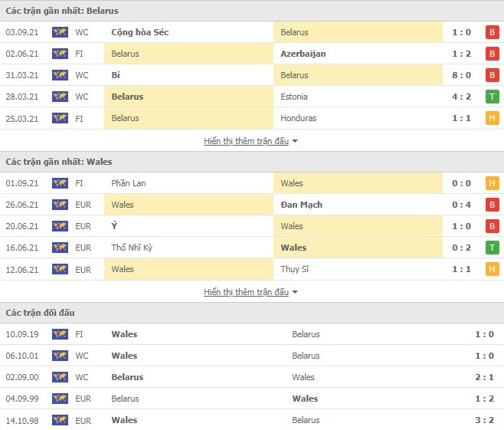504x430 pixels.
Task: Click dropdown arrow beside Belarus show-more link
Action: point(295,141)
